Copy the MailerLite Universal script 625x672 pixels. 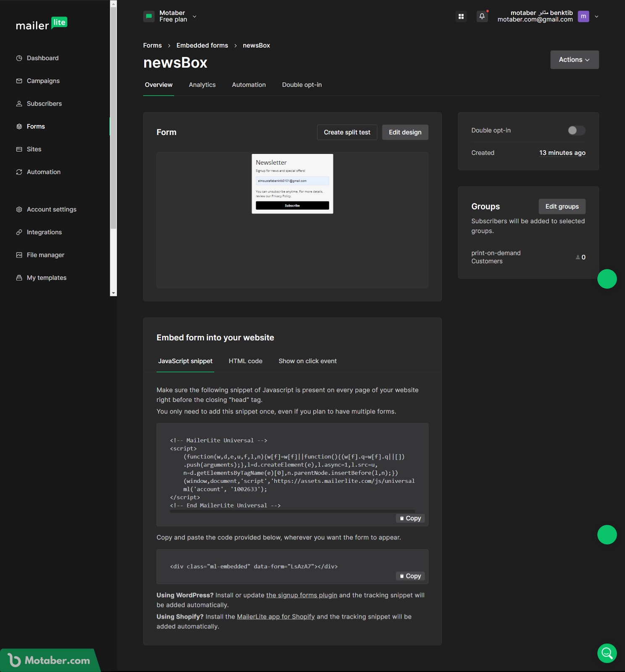(410, 518)
